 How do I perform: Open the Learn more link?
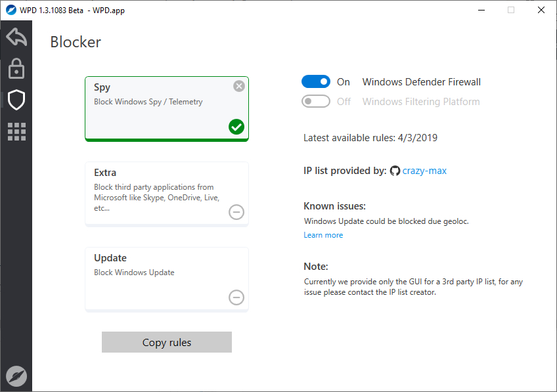tap(323, 235)
